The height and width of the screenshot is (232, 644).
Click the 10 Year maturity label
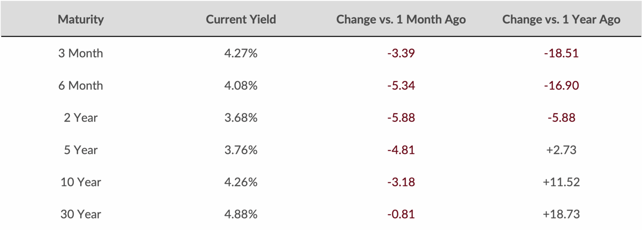(80, 182)
